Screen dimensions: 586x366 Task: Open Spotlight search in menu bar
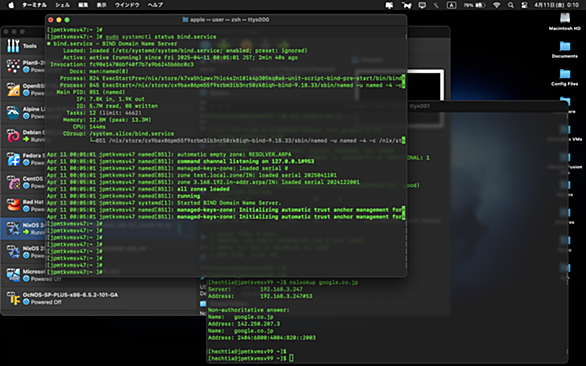tap(511, 5)
